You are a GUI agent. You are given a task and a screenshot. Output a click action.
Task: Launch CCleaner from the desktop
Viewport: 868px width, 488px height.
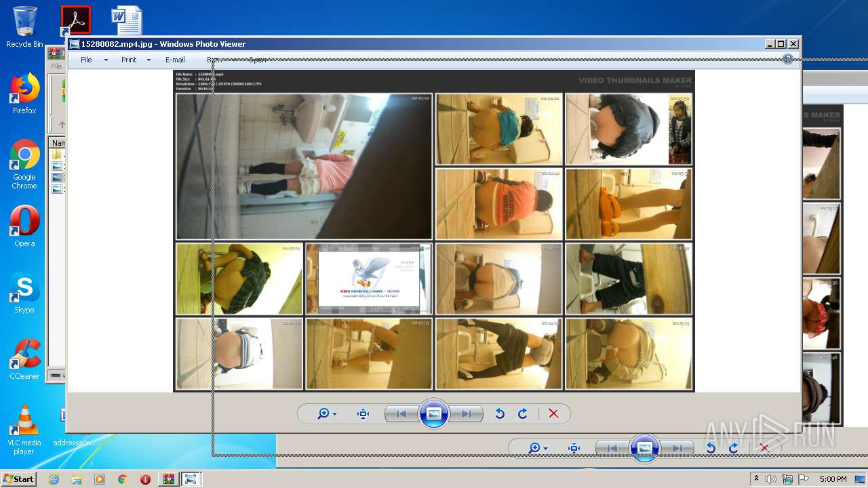tap(24, 359)
